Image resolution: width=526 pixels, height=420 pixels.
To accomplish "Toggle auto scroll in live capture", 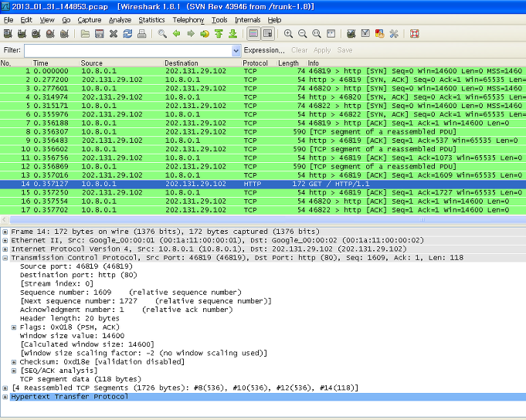I will point(268,33).
